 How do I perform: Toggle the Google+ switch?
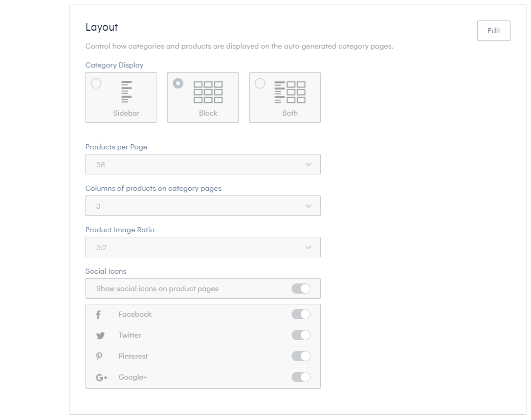point(301,378)
